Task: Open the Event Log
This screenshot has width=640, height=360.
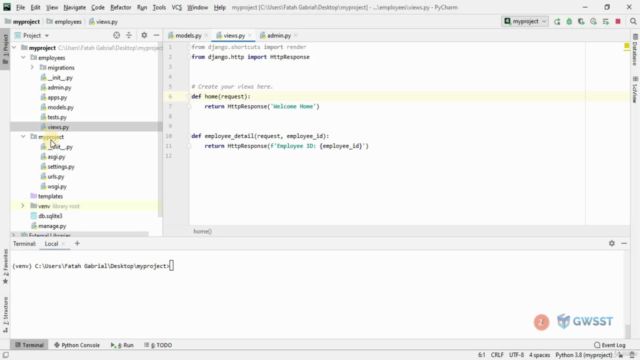Action: tap(610, 345)
